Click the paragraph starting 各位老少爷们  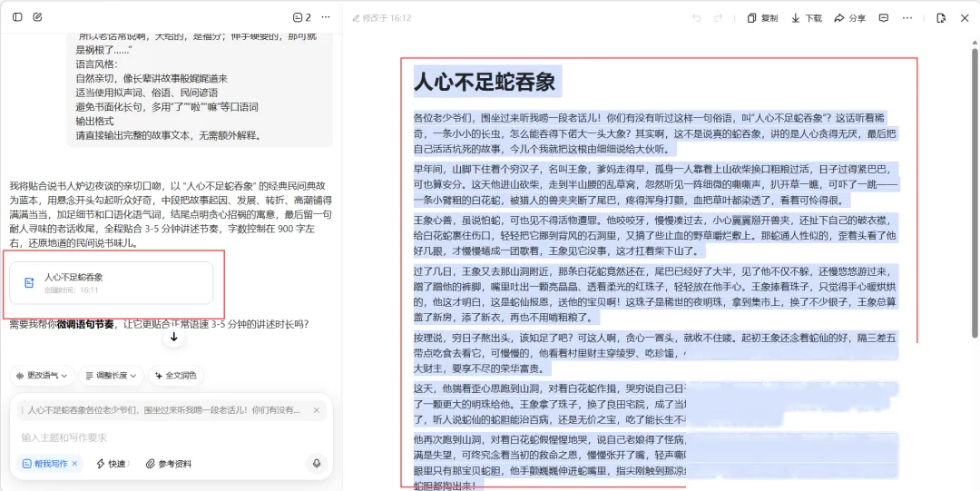click(x=656, y=133)
